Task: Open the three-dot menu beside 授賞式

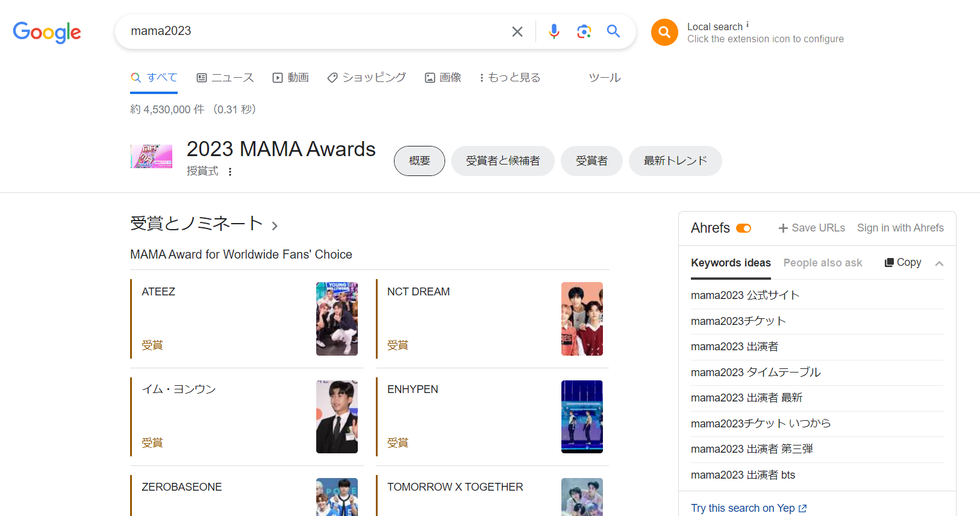Action: click(x=230, y=172)
